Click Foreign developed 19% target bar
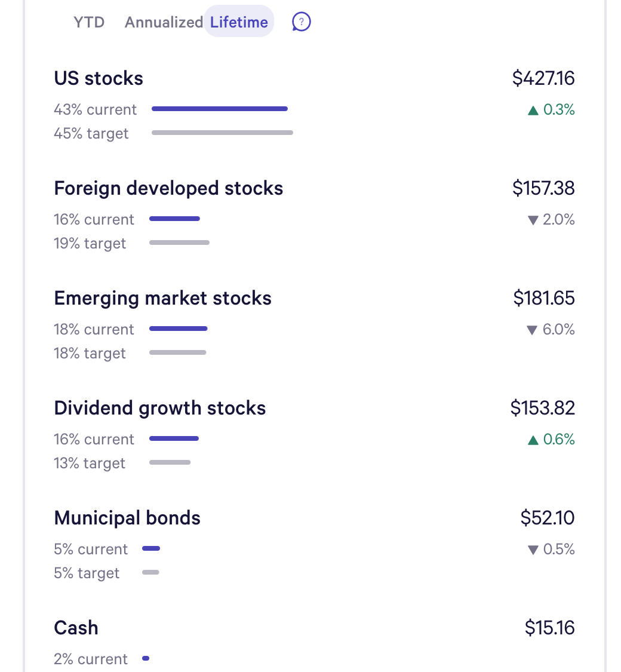This screenshot has width=621, height=672. [179, 243]
